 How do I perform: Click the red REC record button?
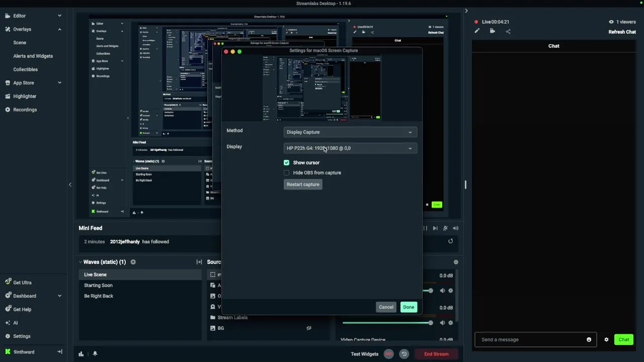click(388, 354)
